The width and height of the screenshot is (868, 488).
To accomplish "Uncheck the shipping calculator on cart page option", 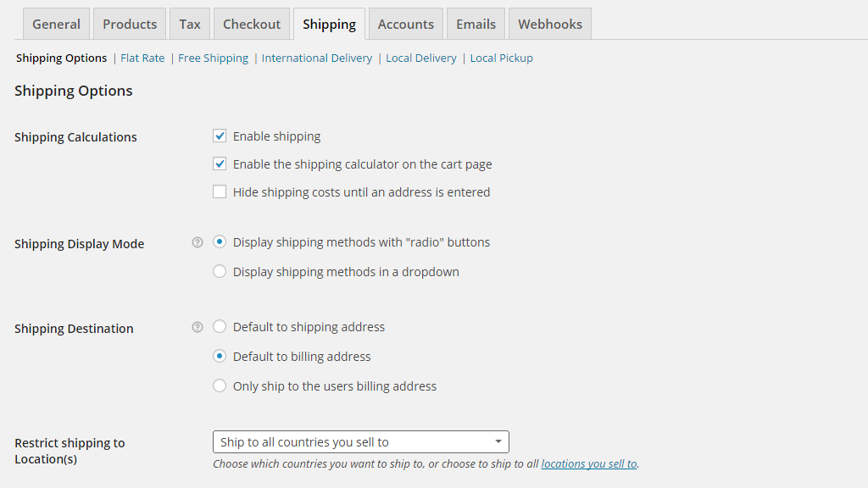I will (x=220, y=164).
